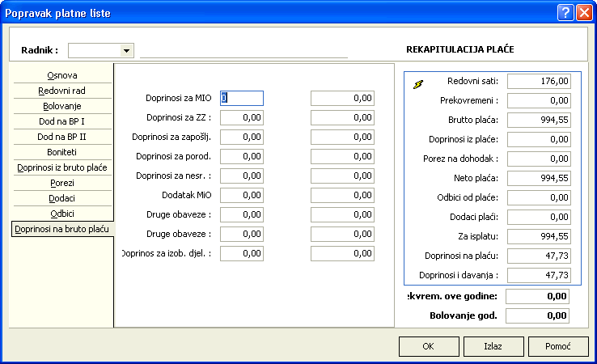Open the Boniteti tab

(x=62, y=152)
